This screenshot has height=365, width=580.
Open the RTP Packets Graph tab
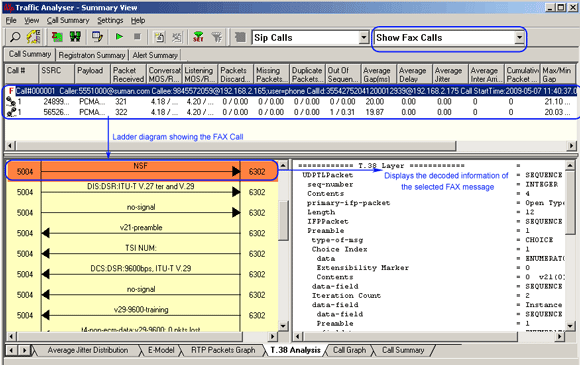(223, 350)
